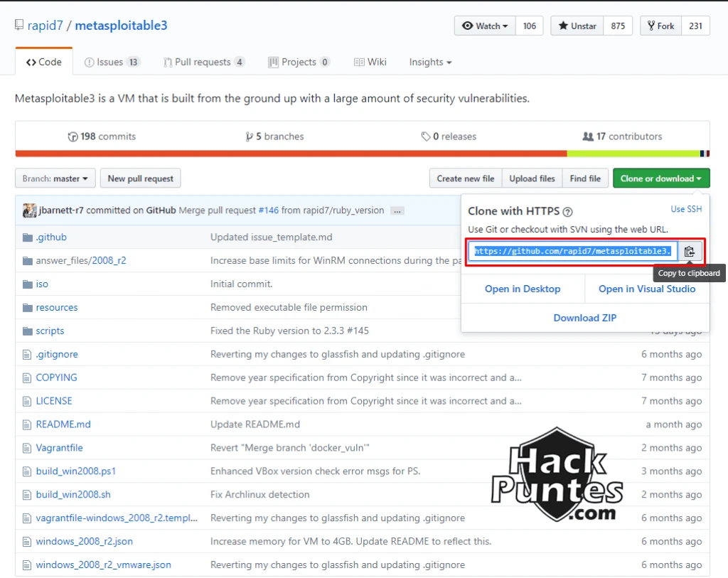
Task: Open the Watch dropdown
Action: click(x=485, y=26)
